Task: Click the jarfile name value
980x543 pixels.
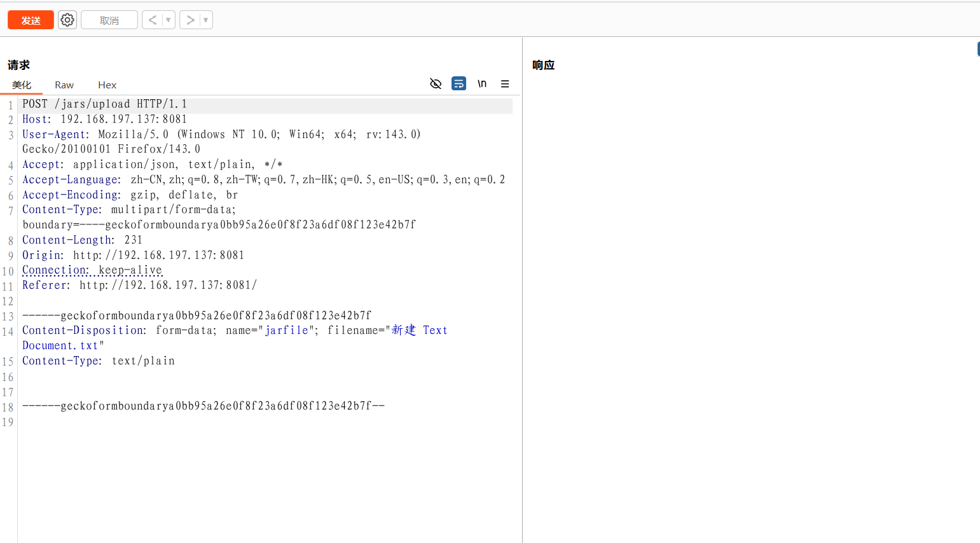Action: click(x=287, y=331)
